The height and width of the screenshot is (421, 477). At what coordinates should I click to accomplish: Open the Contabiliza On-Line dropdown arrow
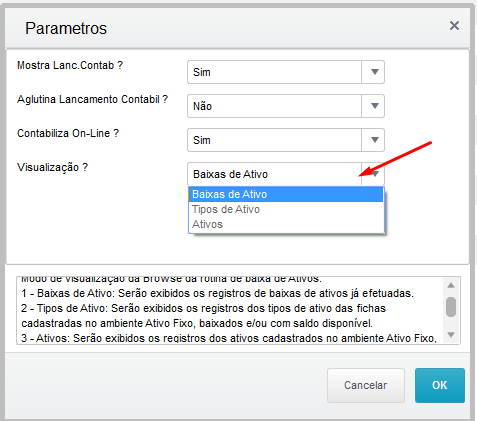pos(374,140)
